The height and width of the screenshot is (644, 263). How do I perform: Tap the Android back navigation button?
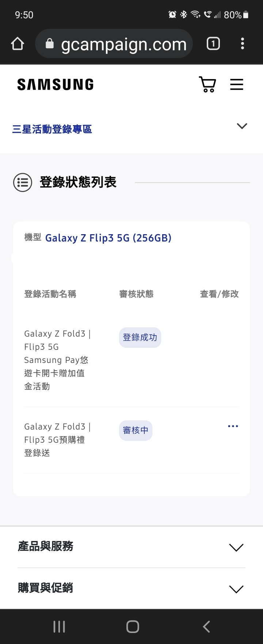tap(206, 626)
